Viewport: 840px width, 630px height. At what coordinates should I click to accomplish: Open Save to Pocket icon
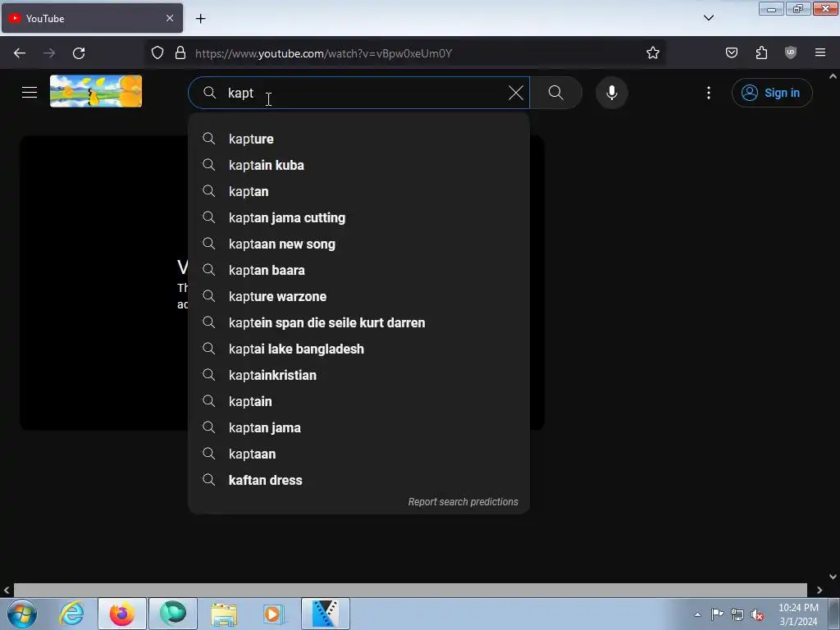pyautogui.click(x=732, y=52)
